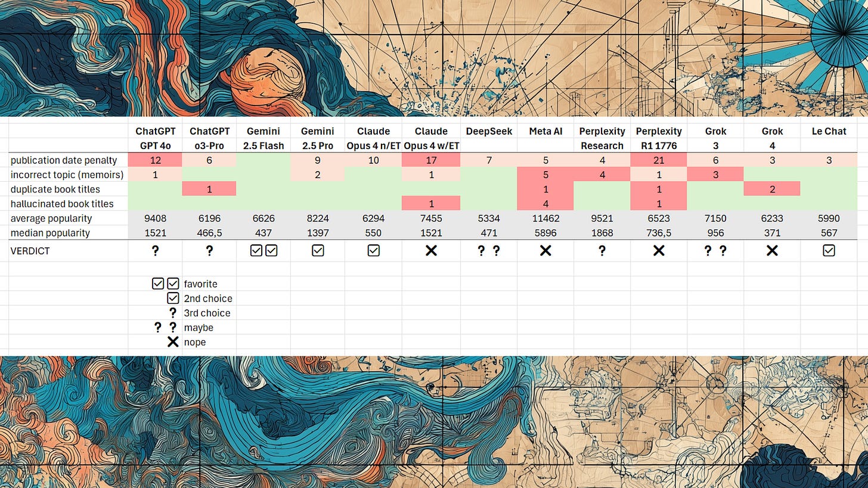
Task: Click the checkmark verdict under Claude Opus 4 n/ET
Action: click(373, 251)
